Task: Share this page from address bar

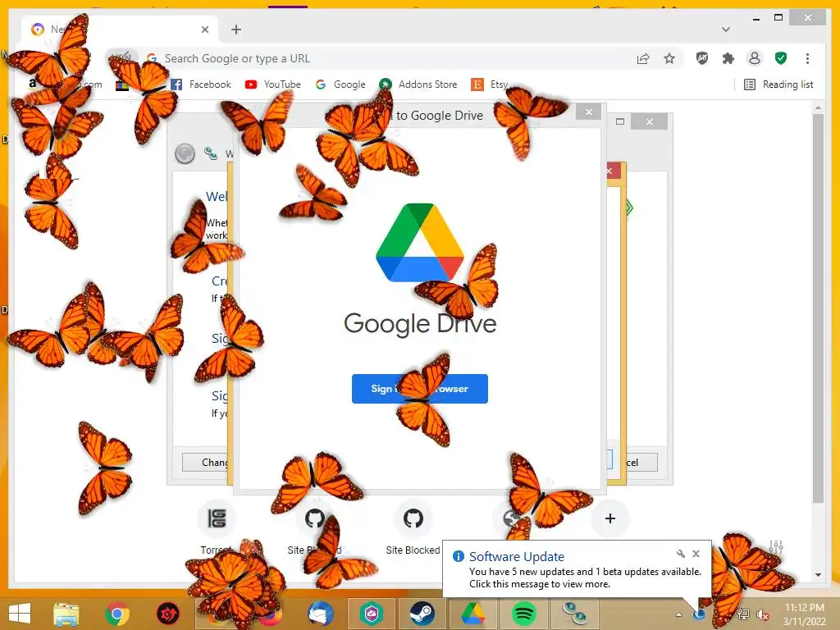Action: (x=643, y=58)
